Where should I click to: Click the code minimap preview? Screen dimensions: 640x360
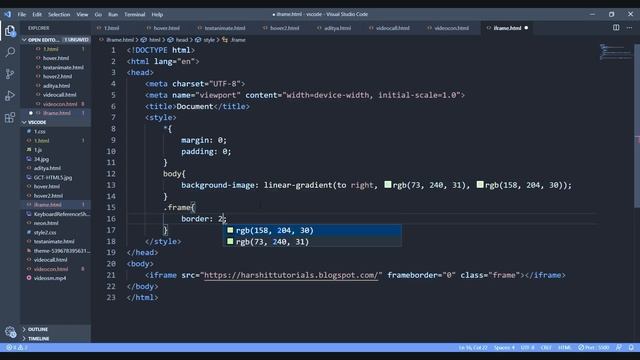click(x=616, y=52)
